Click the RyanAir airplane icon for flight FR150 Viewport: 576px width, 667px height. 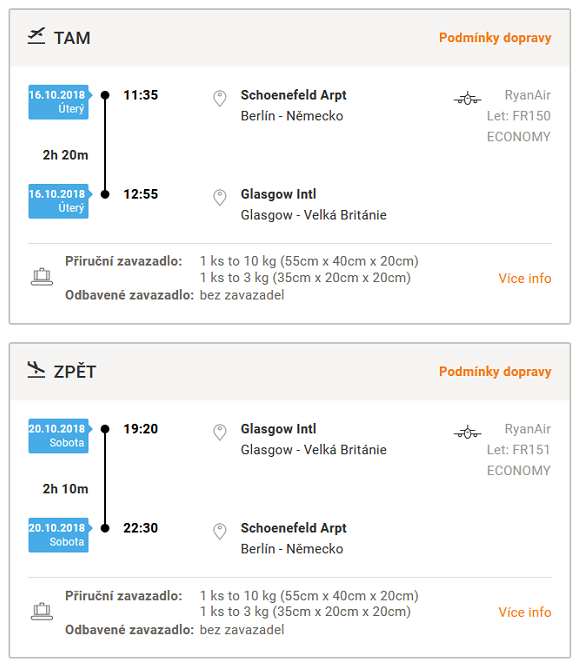click(x=468, y=98)
